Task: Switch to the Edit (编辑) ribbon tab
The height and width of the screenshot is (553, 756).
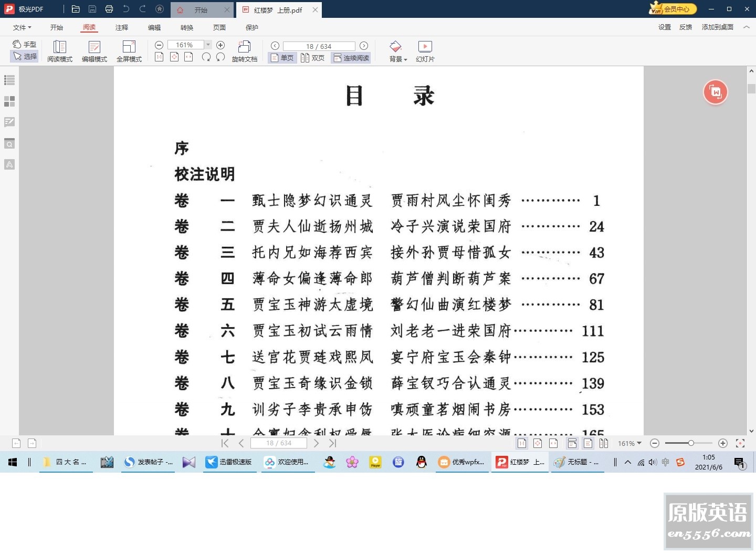Action: tap(154, 27)
